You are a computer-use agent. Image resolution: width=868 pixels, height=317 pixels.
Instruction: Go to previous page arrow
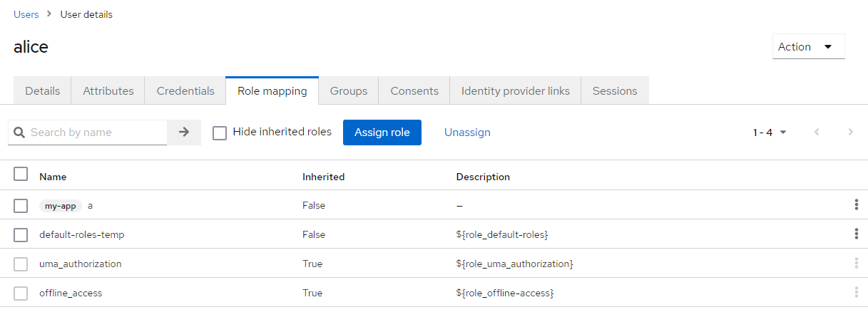click(817, 132)
